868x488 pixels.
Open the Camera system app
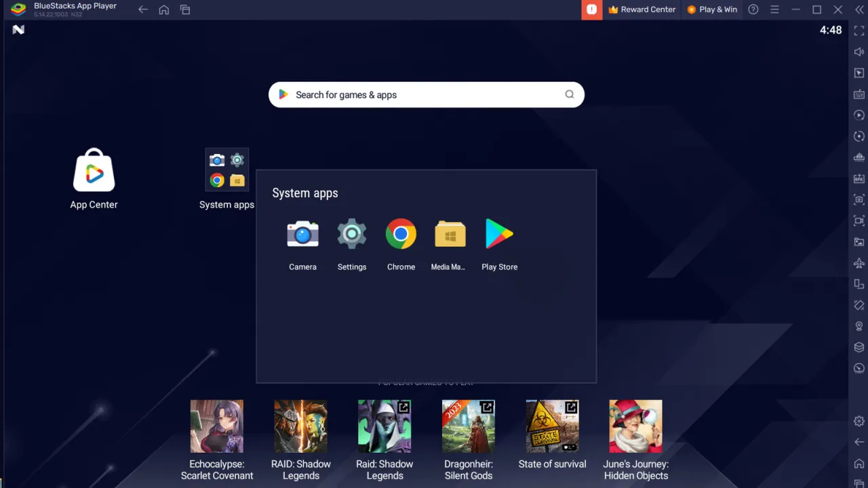pyautogui.click(x=302, y=234)
